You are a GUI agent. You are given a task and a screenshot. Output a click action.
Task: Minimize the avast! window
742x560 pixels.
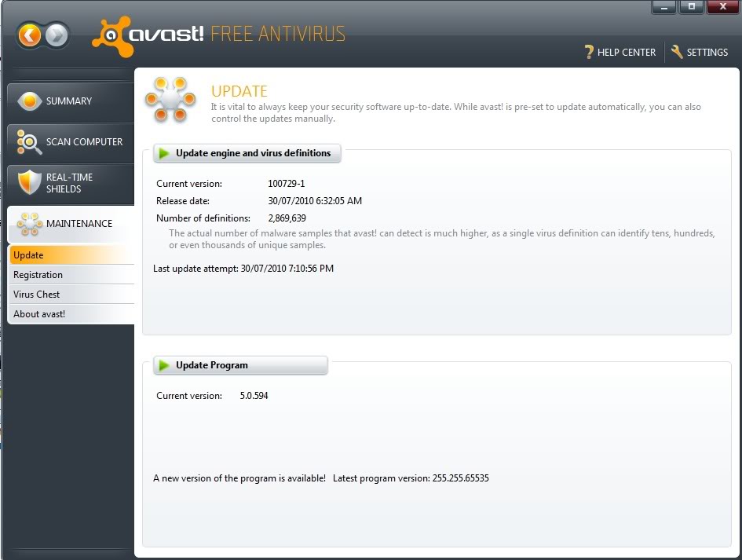point(664,7)
